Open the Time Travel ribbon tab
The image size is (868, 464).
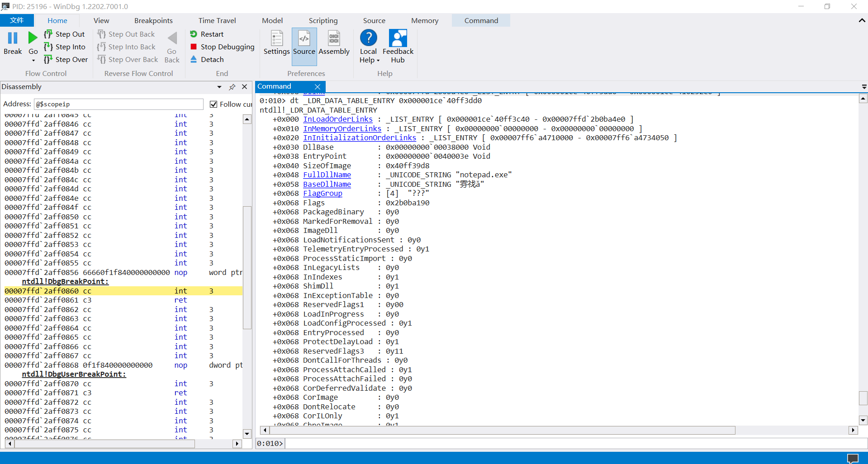(217, 20)
